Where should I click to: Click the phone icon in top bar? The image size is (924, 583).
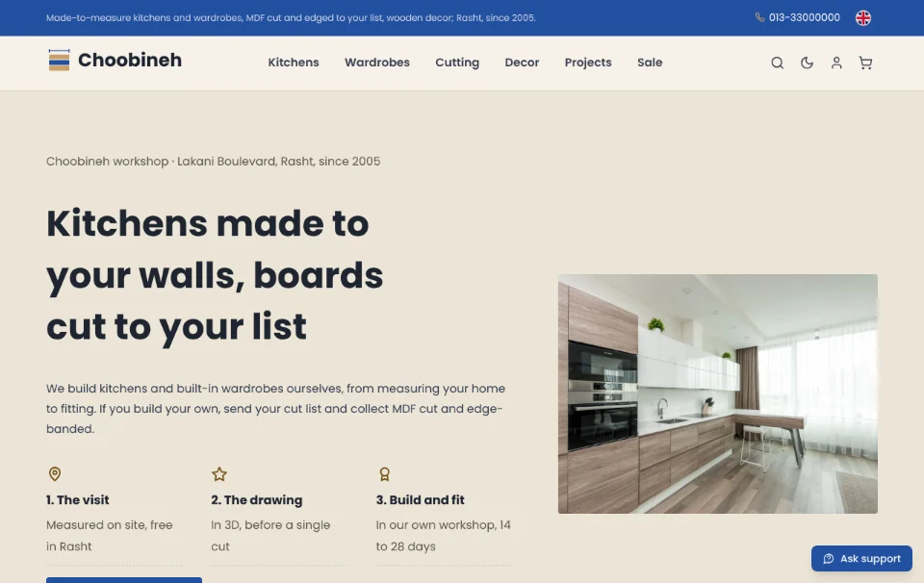pyautogui.click(x=759, y=17)
